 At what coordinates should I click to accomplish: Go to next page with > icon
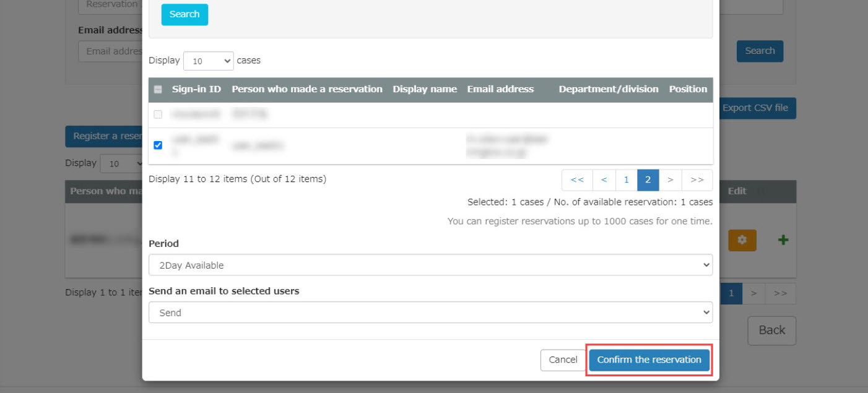(670, 180)
